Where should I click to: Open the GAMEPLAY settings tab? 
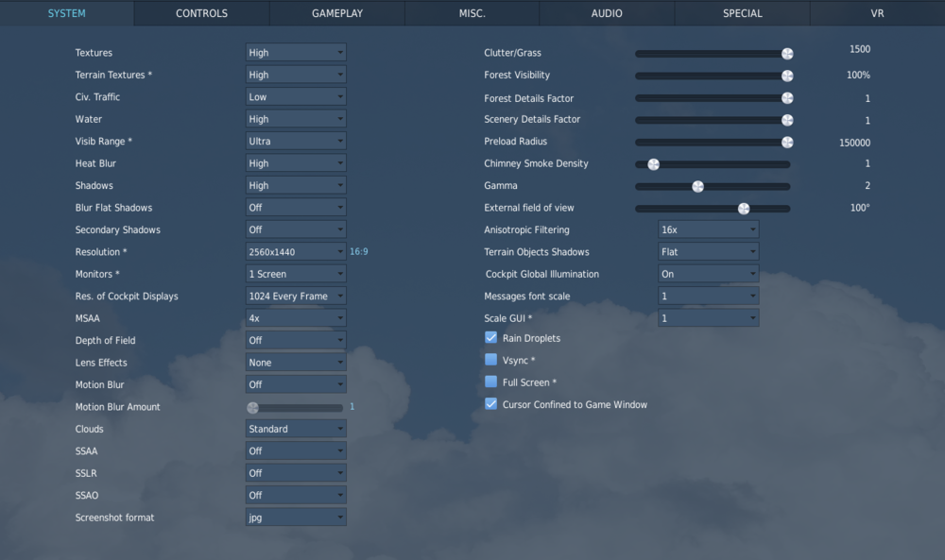click(336, 13)
